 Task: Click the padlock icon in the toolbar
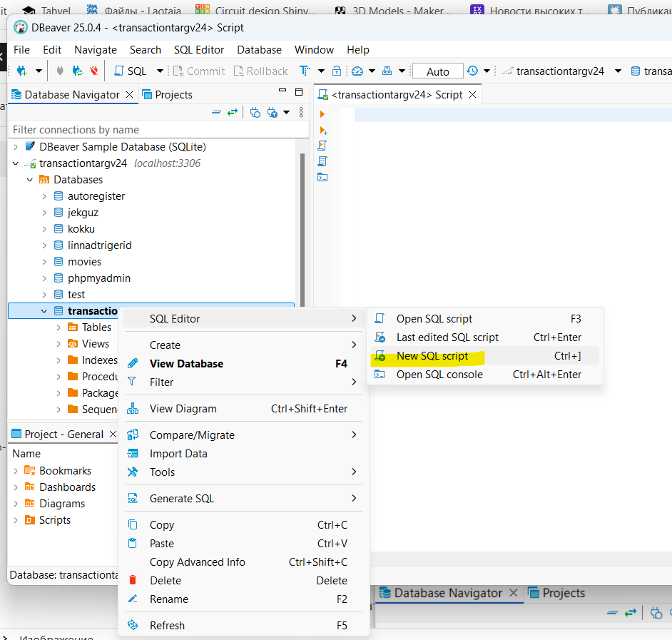pos(337,71)
